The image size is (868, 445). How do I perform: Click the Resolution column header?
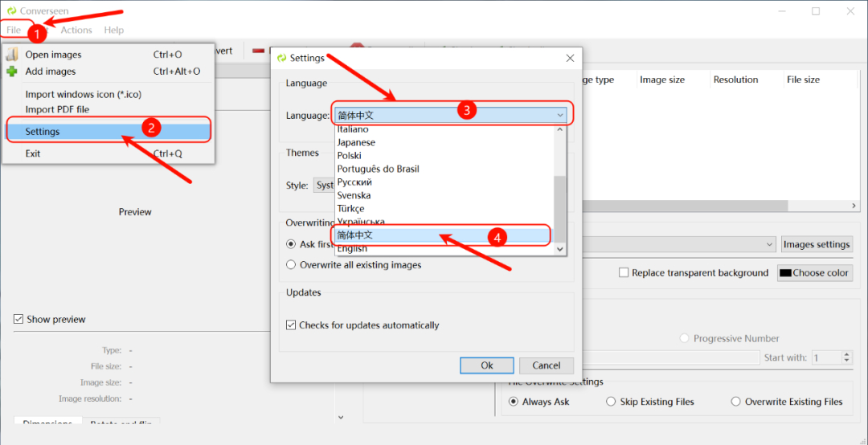(735, 80)
